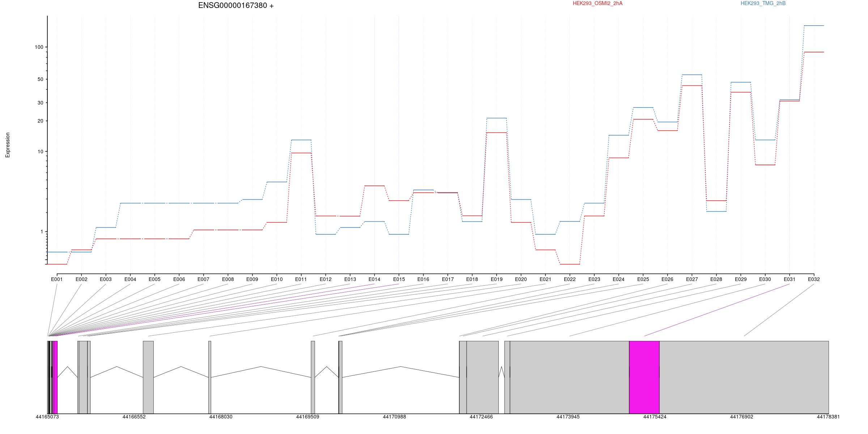Click the blue expression segment above E027
This screenshot has height=434, width=868.
coord(692,75)
